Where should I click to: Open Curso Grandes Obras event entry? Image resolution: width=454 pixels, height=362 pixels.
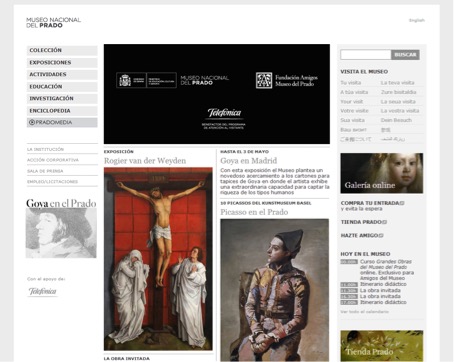click(387, 270)
